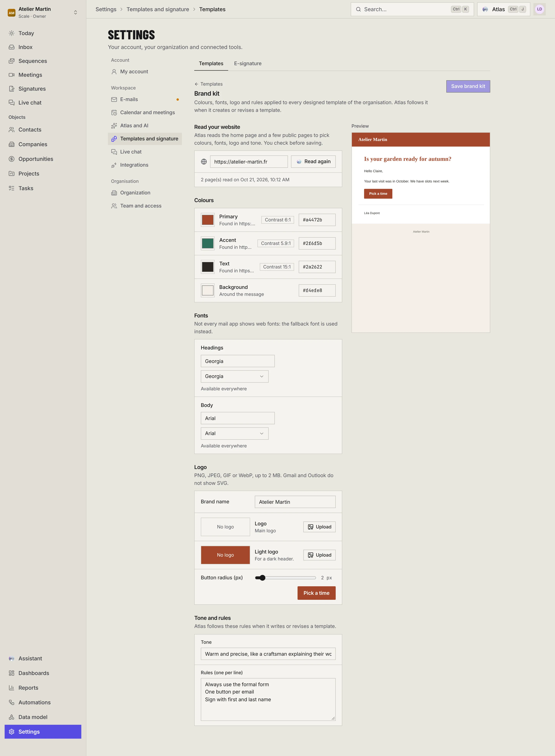
Task: Open the Tasks checklist icon
Action: (11, 188)
